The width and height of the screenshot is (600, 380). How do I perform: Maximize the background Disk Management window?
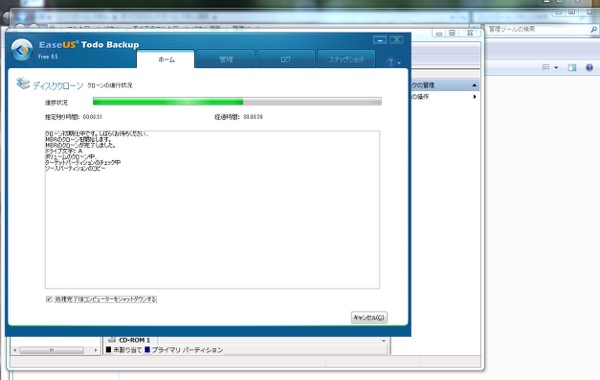click(452, 34)
